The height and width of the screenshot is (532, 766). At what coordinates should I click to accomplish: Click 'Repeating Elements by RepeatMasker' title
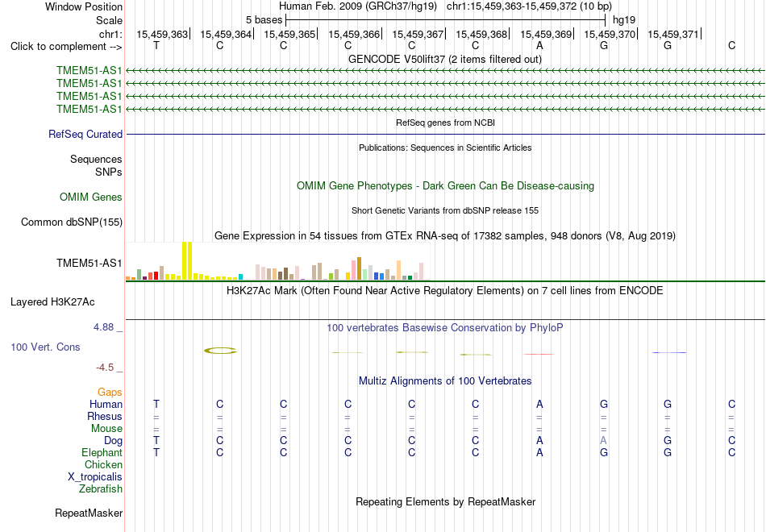pos(446,501)
